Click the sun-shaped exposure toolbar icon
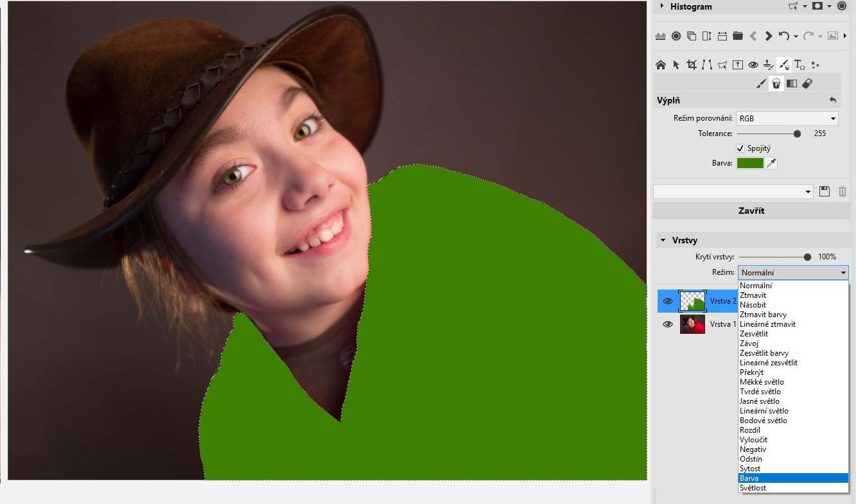Screen dimensions: 856x504 click(x=676, y=36)
